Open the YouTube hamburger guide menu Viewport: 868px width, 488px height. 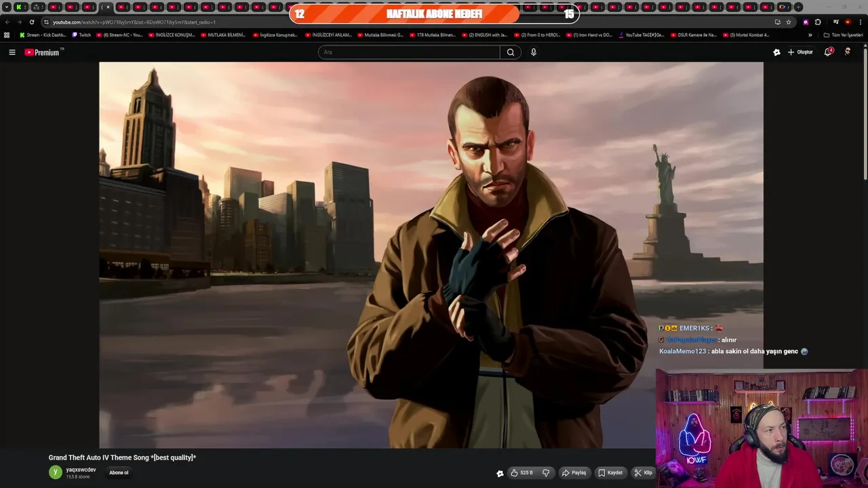coord(12,52)
